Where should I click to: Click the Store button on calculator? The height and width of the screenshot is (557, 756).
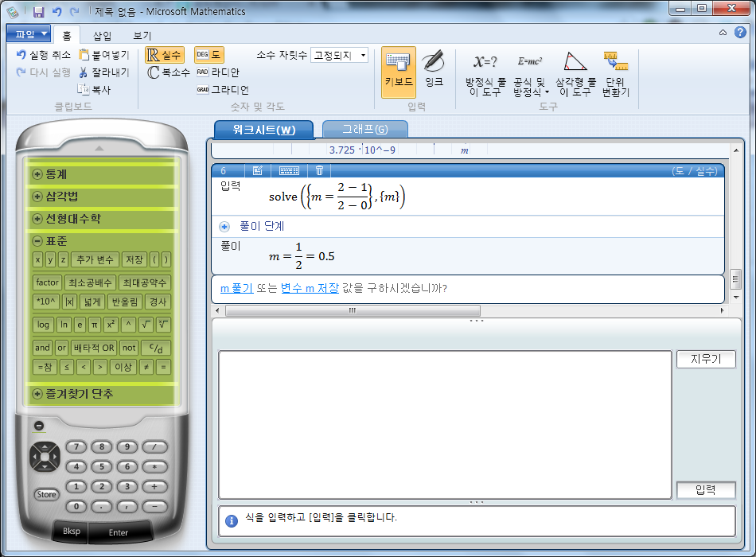click(x=46, y=494)
